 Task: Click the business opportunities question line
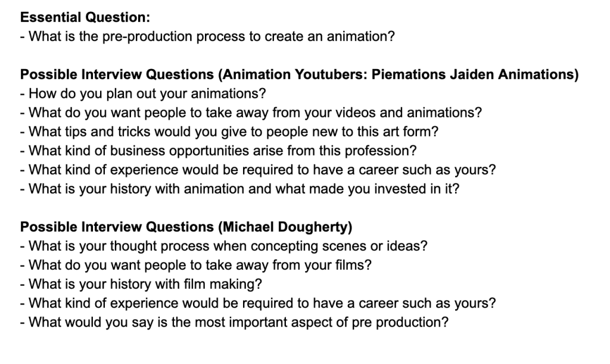coord(218,151)
